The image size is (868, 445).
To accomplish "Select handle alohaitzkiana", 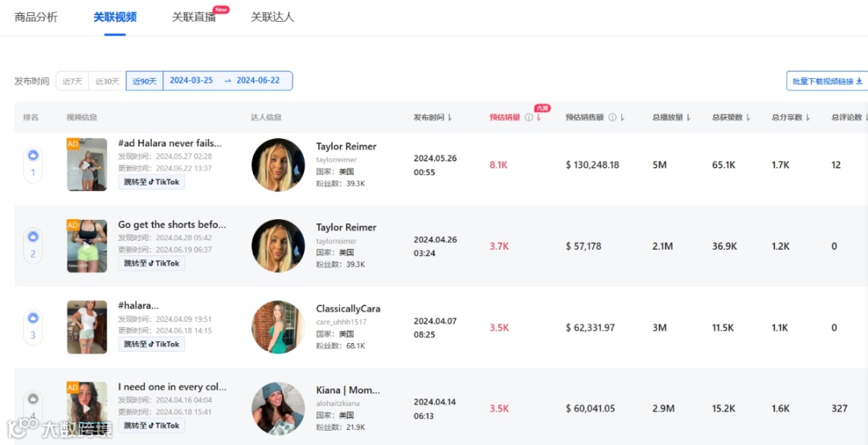I will [x=338, y=403].
